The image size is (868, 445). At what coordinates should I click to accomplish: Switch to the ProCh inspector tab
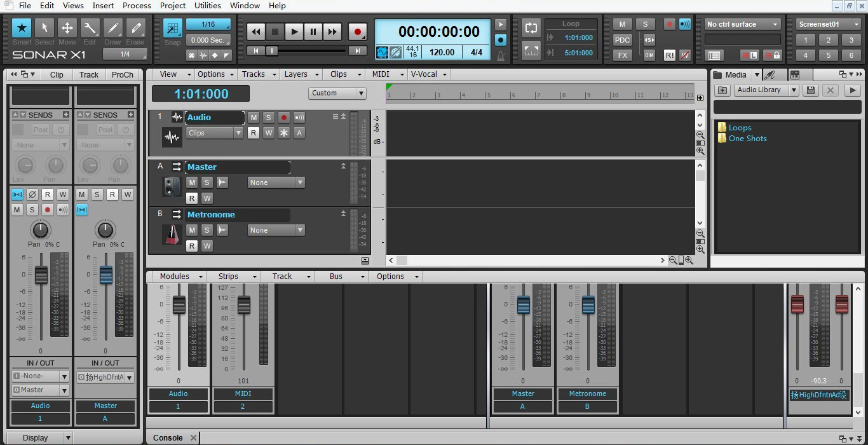tap(122, 74)
